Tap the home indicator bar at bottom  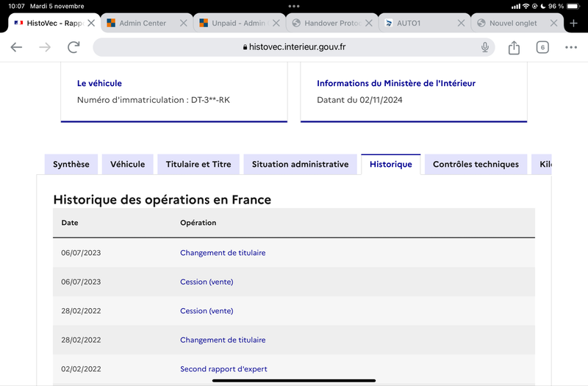tap(294, 381)
